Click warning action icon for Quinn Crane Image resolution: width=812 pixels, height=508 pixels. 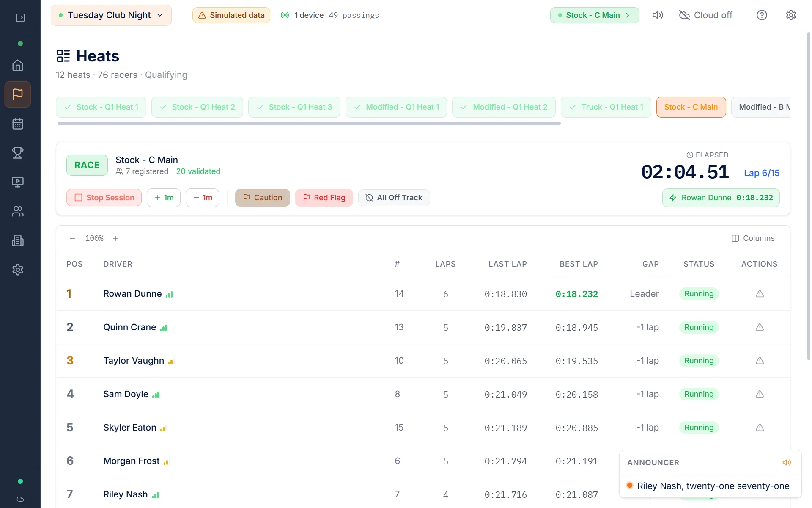[x=760, y=327]
